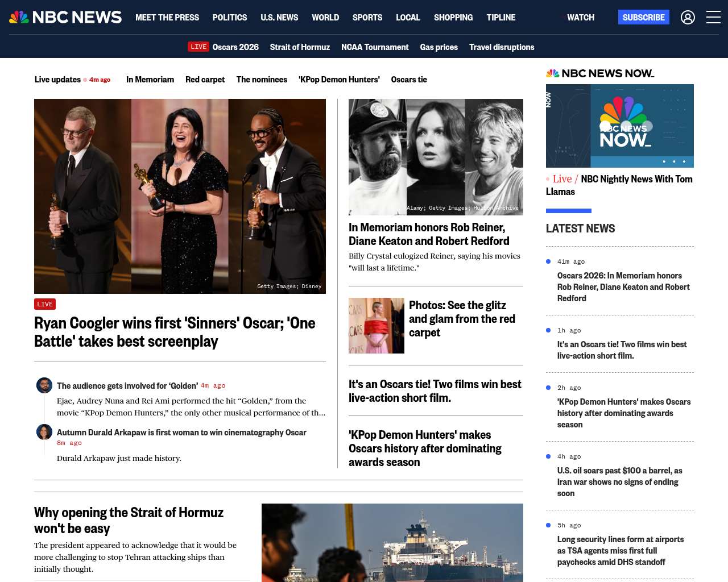Open Oscars 2026 trending topic
This screenshot has width=728, height=582.
pyautogui.click(x=235, y=47)
